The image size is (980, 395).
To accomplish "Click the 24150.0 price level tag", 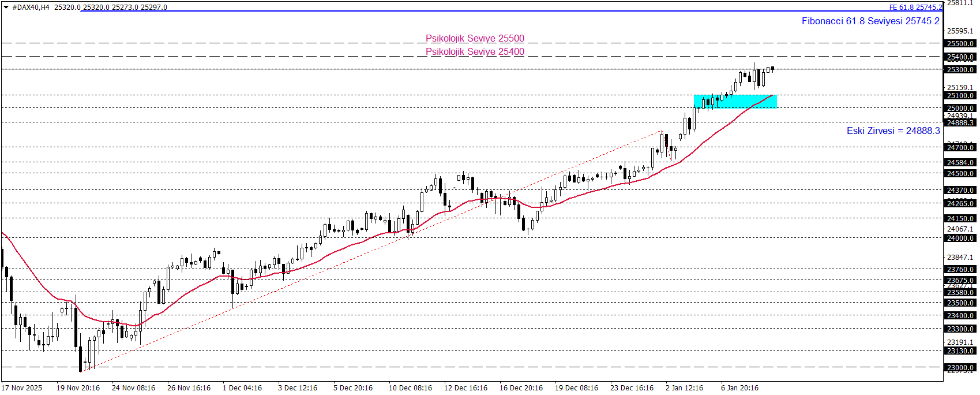I will coord(960,218).
